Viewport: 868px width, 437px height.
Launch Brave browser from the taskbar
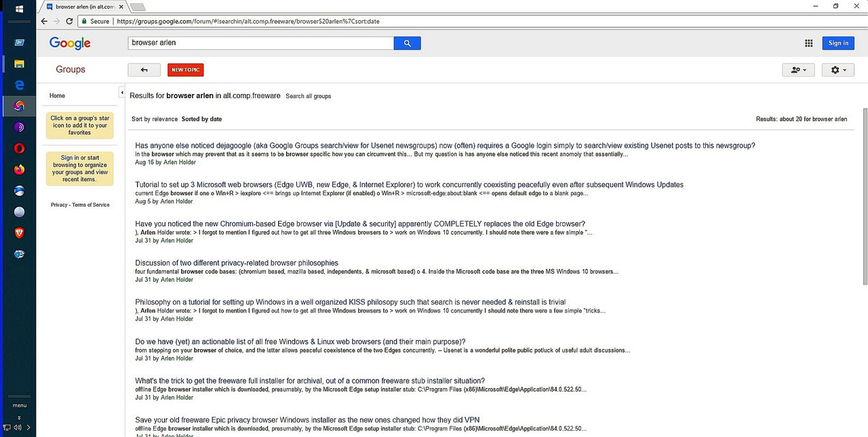tap(19, 232)
